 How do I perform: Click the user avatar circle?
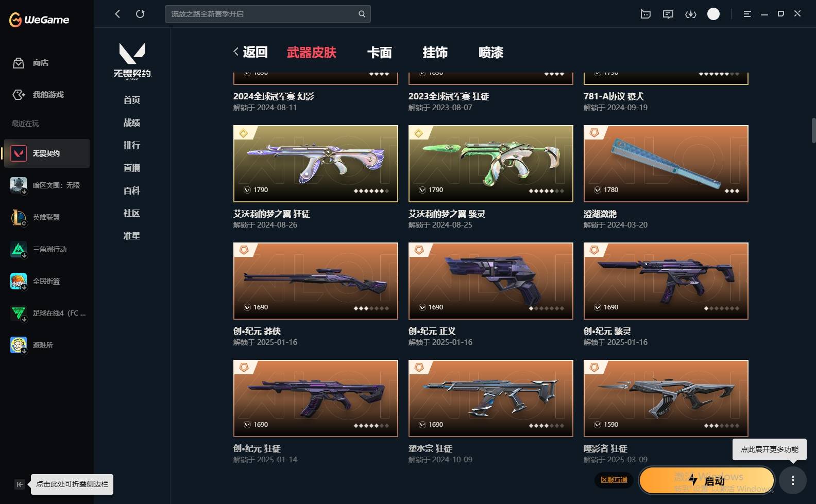click(713, 14)
